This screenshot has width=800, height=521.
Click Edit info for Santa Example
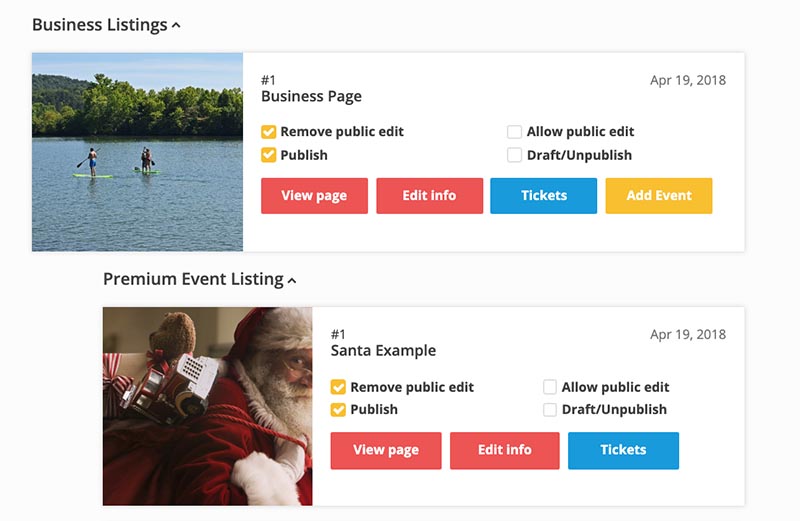click(x=505, y=451)
